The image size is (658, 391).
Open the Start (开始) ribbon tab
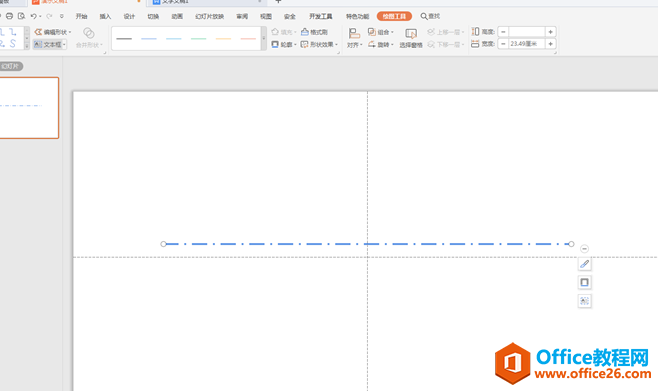(81, 16)
